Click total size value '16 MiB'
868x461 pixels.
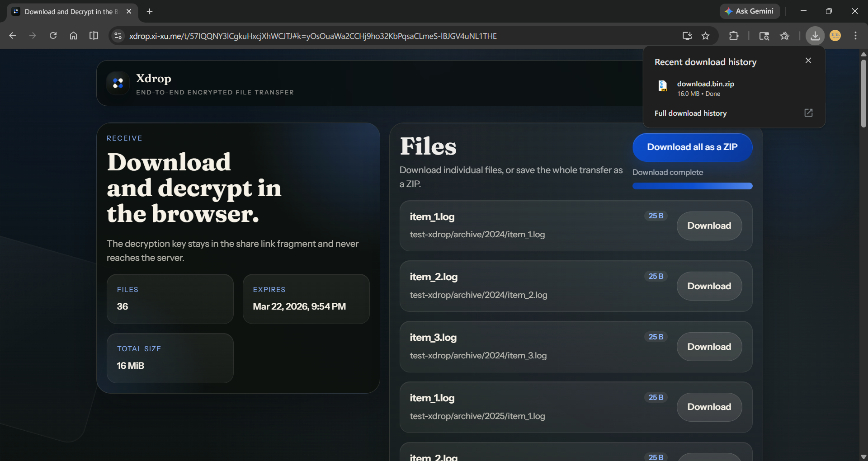(x=131, y=366)
